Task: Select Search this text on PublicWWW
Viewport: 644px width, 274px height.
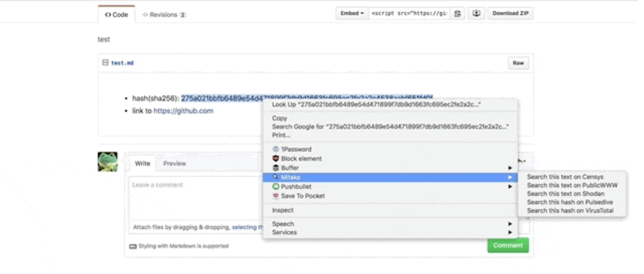Action: click(x=572, y=186)
